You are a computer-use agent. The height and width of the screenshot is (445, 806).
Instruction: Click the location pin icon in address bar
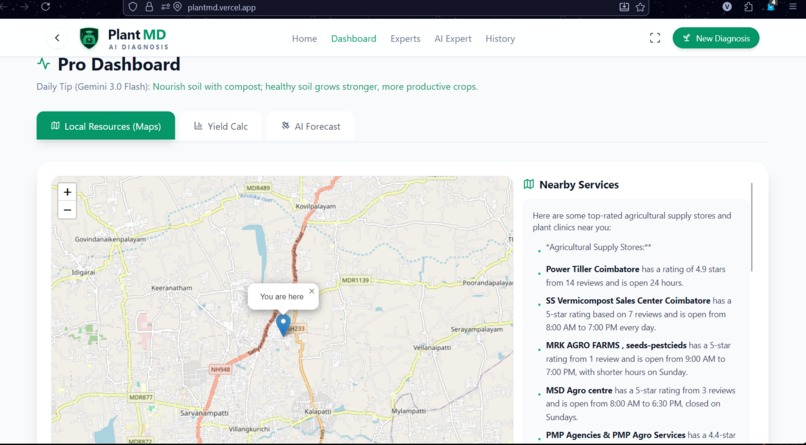[x=177, y=7]
